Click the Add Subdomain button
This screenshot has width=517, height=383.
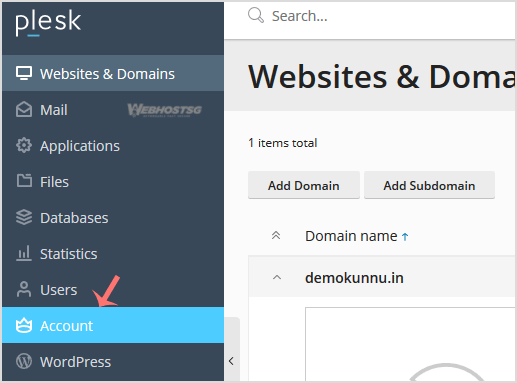(429, 185)
